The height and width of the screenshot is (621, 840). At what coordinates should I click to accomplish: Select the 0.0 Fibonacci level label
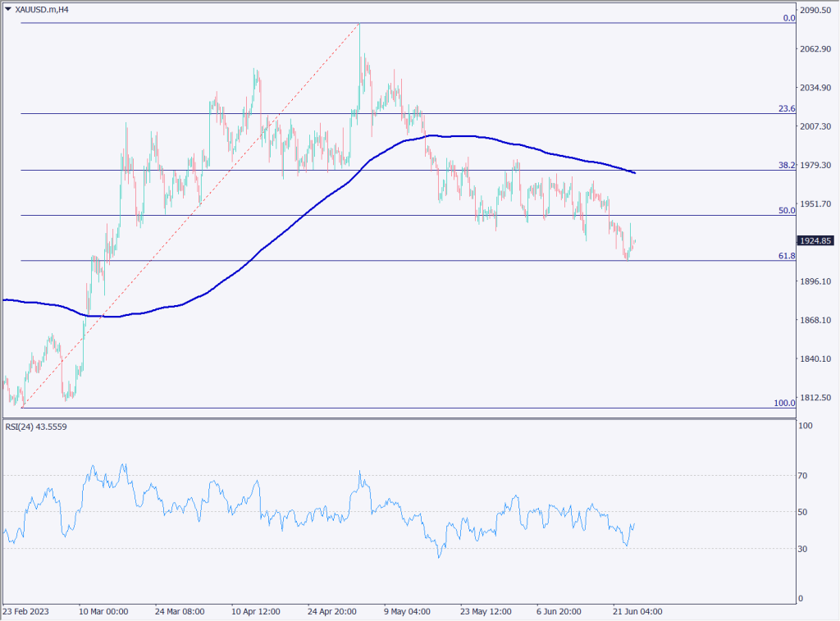tap(788, 18)
